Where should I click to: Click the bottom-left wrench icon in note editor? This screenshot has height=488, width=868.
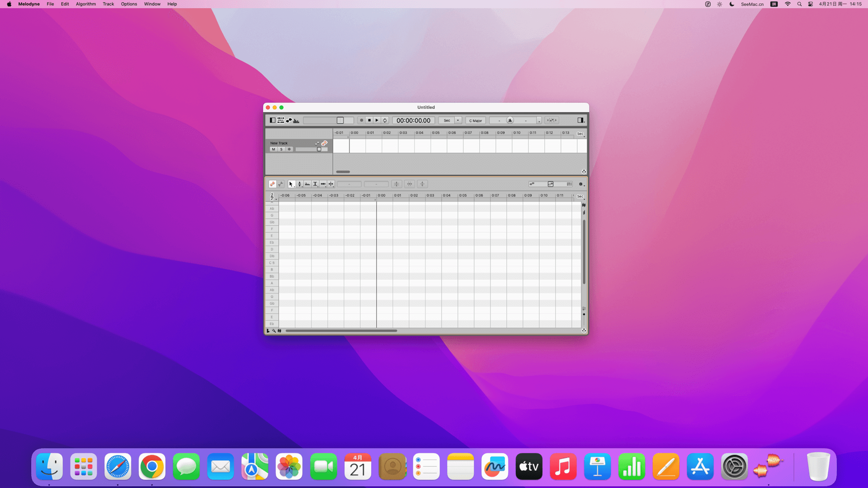point(274,331)
